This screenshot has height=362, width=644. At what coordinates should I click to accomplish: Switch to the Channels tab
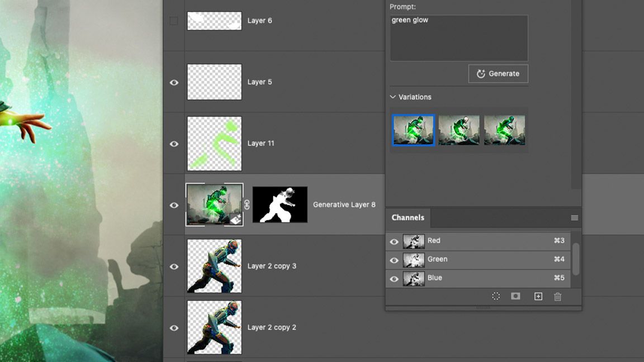click(x=408, y=217)
